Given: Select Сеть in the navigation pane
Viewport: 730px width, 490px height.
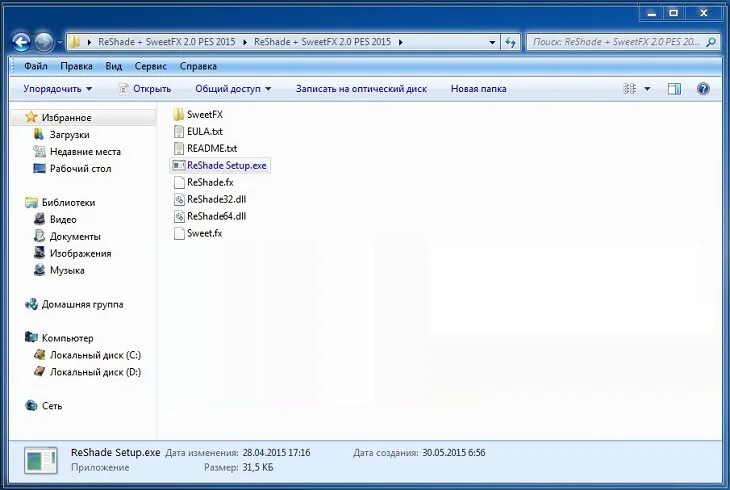Looking at the screenshot, I should point(52,406).
